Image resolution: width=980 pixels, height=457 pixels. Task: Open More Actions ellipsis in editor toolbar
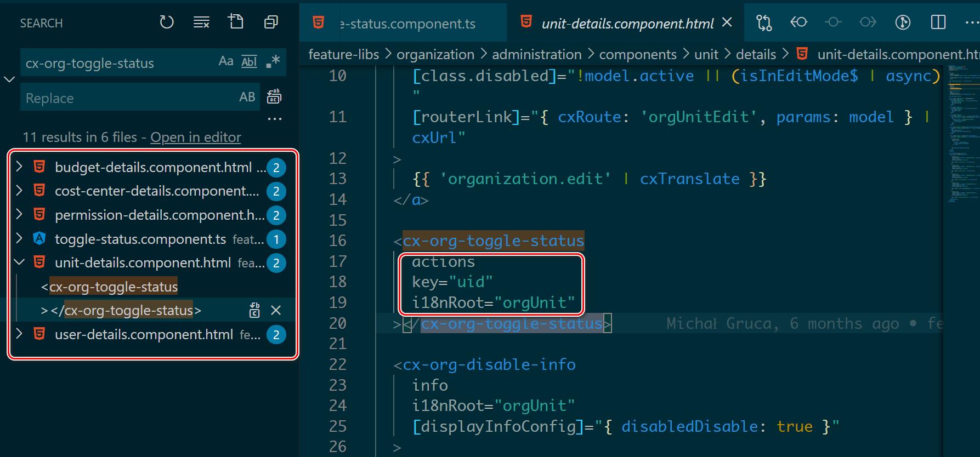pos(971,23)
